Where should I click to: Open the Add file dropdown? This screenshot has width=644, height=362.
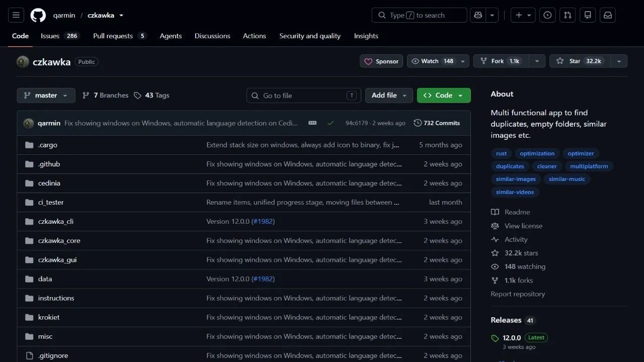click(x=389, y=96)
